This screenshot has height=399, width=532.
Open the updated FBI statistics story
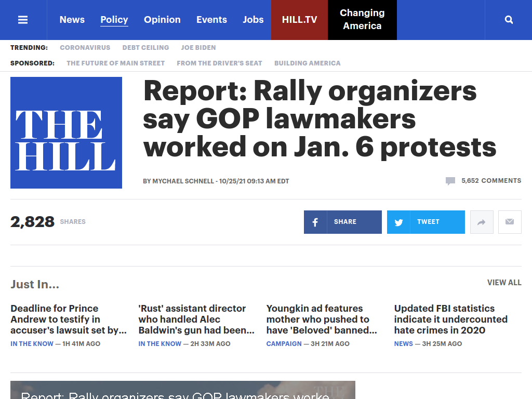click(451, 320)
